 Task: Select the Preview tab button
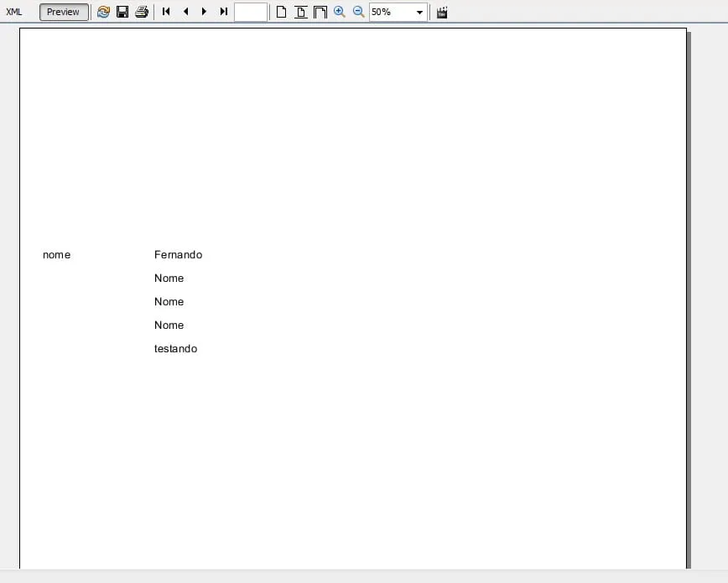point(64,12)
